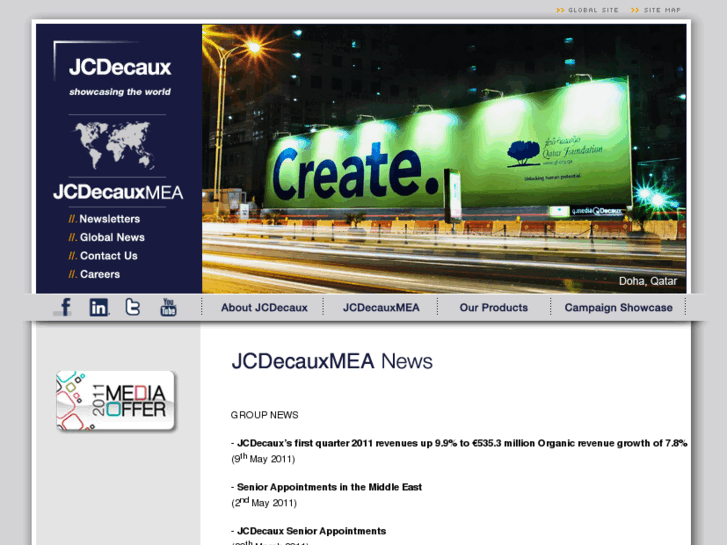Viewport: 727px width, 545px height.
Task: Click the JCDecauxMEA logo in sidebar
Action: [x=118, y=192]
